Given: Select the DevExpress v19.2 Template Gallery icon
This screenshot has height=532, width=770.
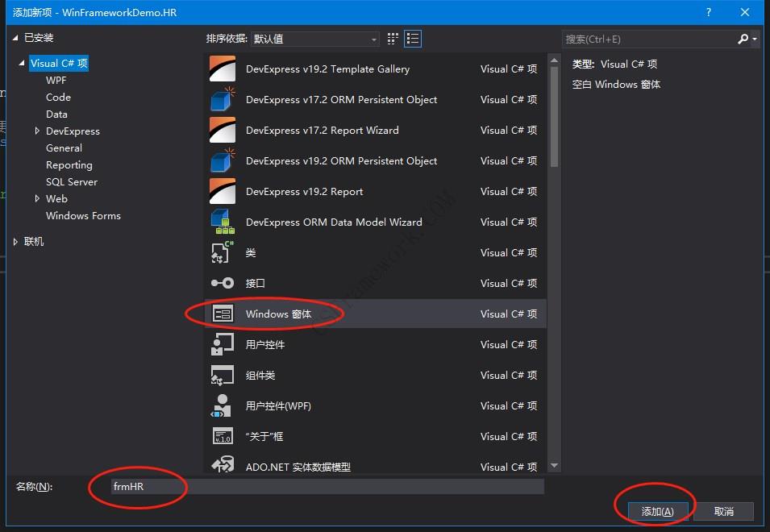Looking at the screenshot, I should pyautogui.click(x=222, y=69).
